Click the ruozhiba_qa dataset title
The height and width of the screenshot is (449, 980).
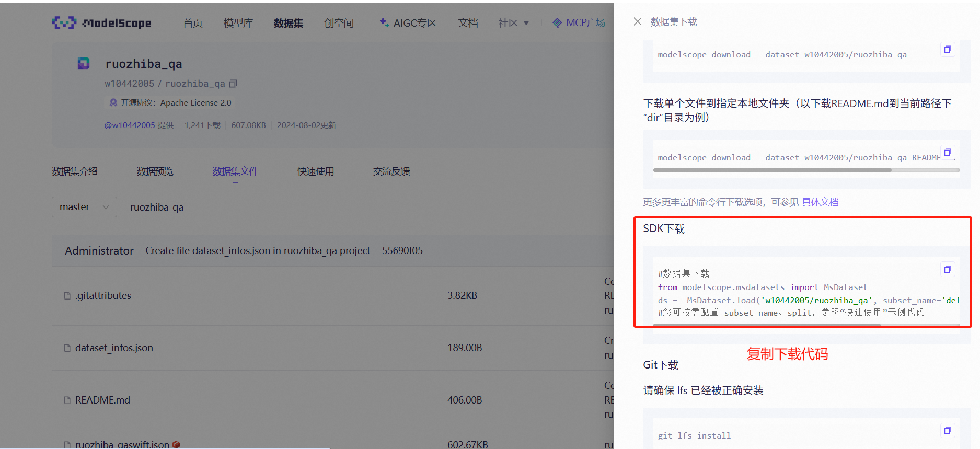pos(144,64)
